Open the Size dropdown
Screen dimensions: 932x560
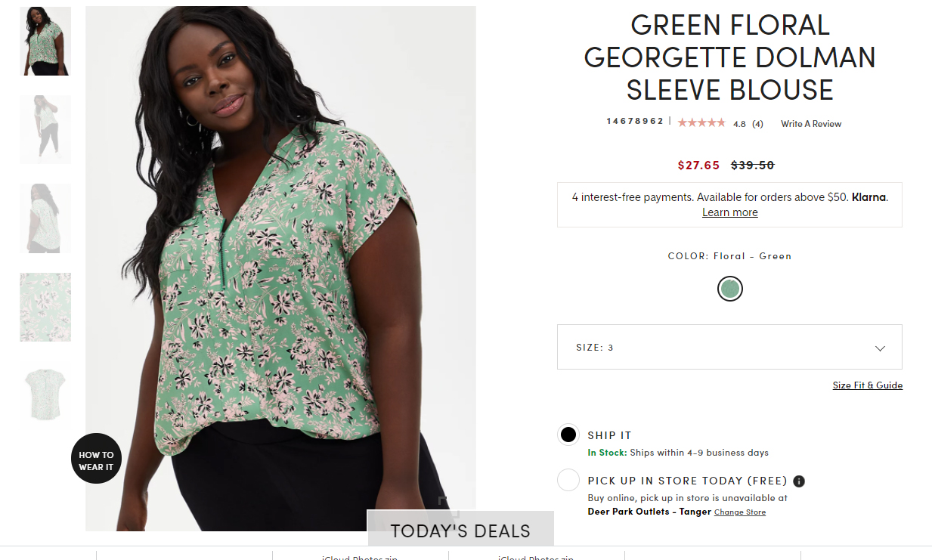tap(729, 348)
